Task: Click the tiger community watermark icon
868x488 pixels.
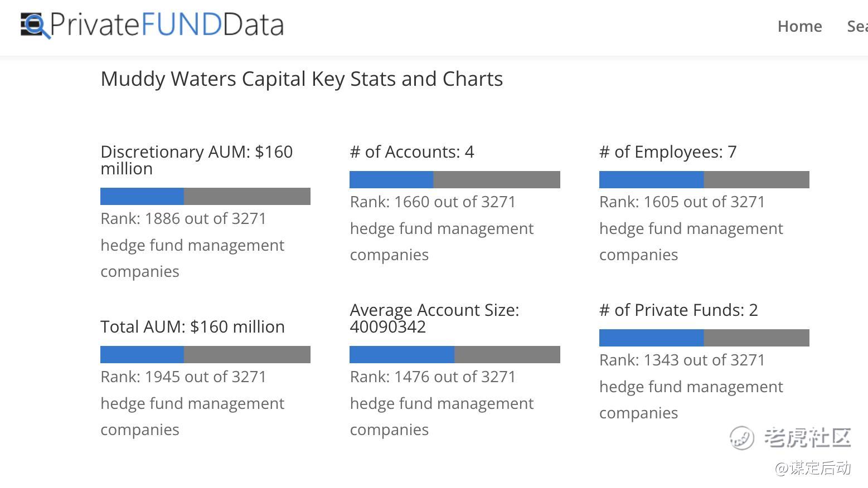Action: 742,438
